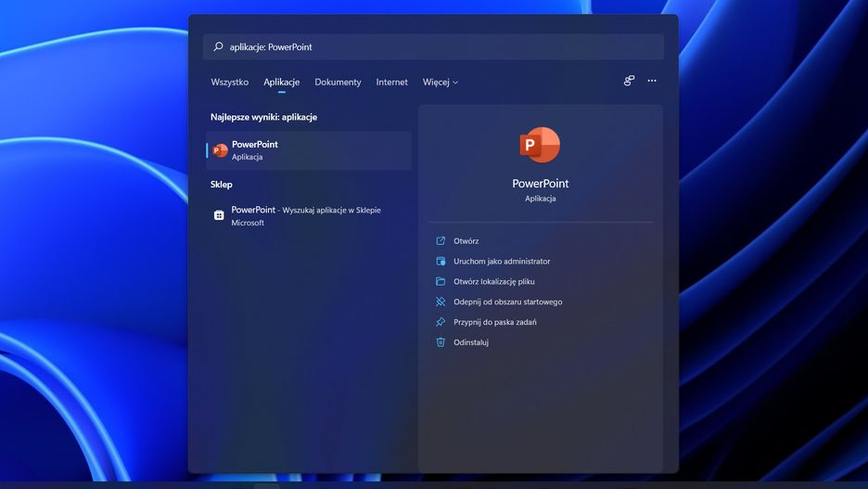Click 'Aplikacja' label under preview title
Viewport: 868px width, 489px height.
(541, 199)
